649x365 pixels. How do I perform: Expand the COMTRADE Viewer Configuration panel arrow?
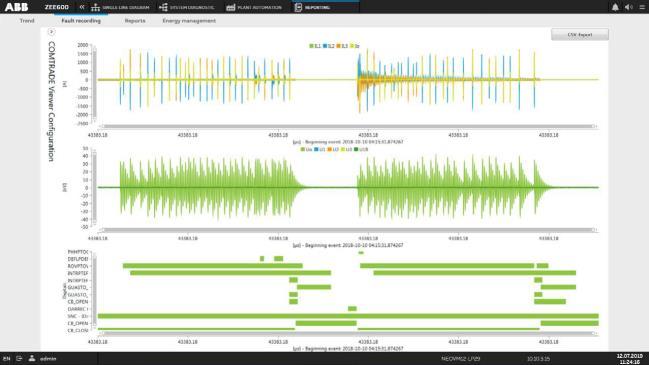pyautogui.click(x=51, y=32)
